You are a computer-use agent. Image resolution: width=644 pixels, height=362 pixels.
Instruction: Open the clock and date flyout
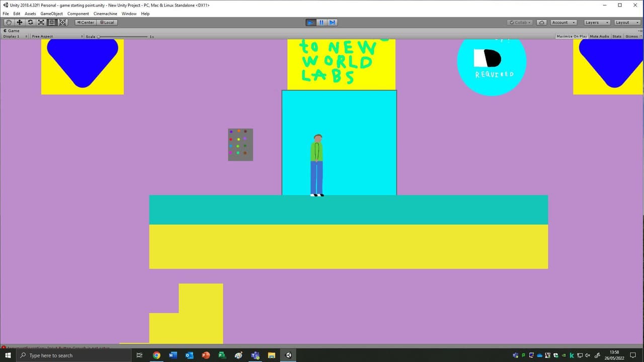[x=614, y=355]
